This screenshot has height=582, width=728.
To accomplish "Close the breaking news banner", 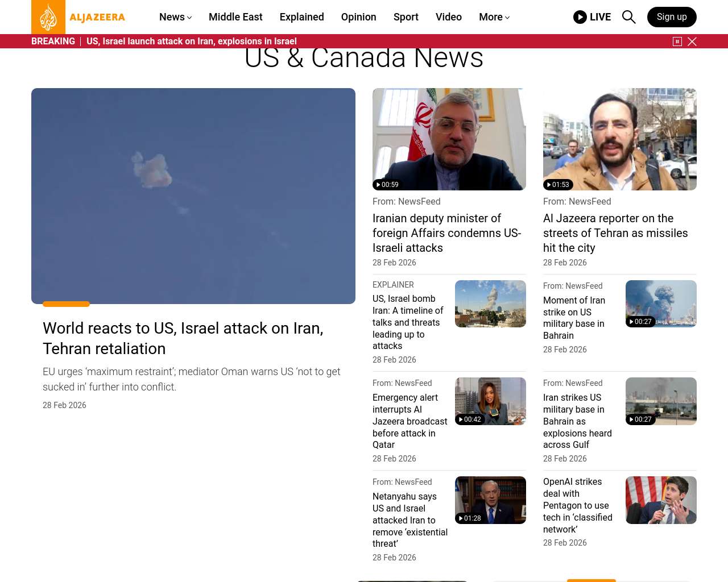I will tap(692, 41).
